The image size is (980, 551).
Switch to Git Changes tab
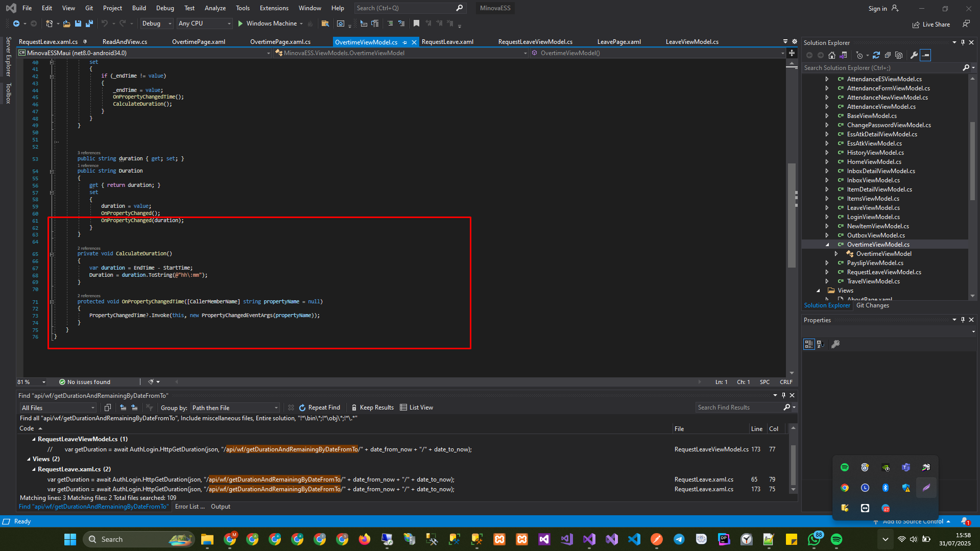873,305
